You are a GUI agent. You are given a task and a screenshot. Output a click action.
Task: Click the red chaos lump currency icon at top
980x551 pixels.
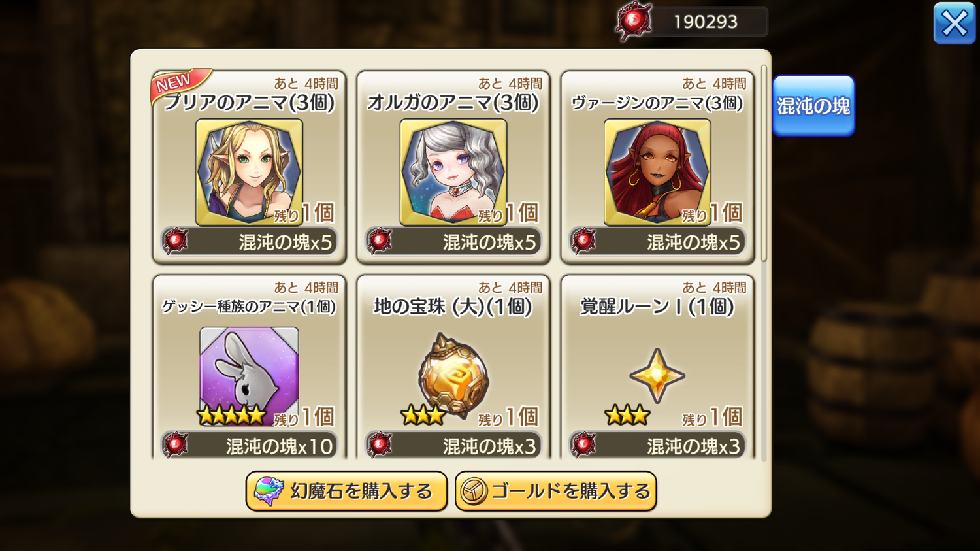[x=633, y=22]
